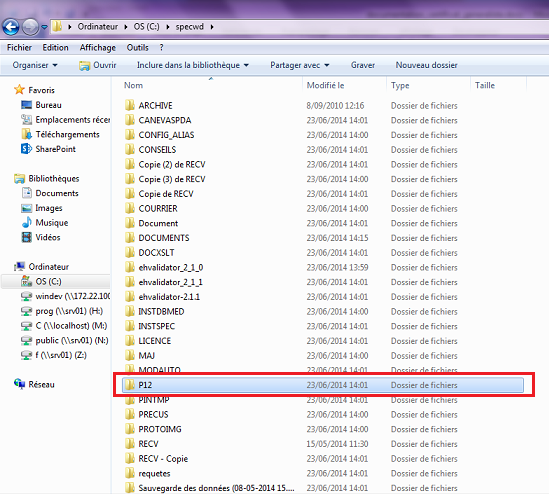Click the blue Back navigation arrow

click(11, 27)
